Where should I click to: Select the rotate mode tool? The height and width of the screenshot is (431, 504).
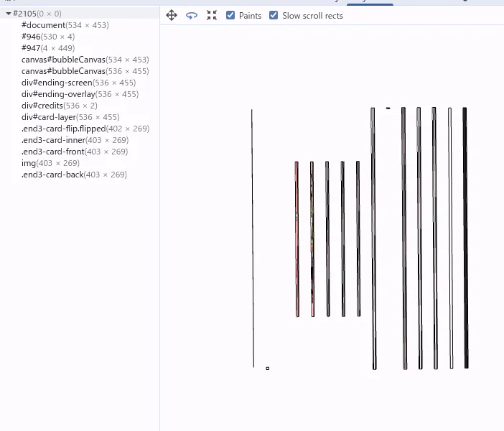coord(192,15)
